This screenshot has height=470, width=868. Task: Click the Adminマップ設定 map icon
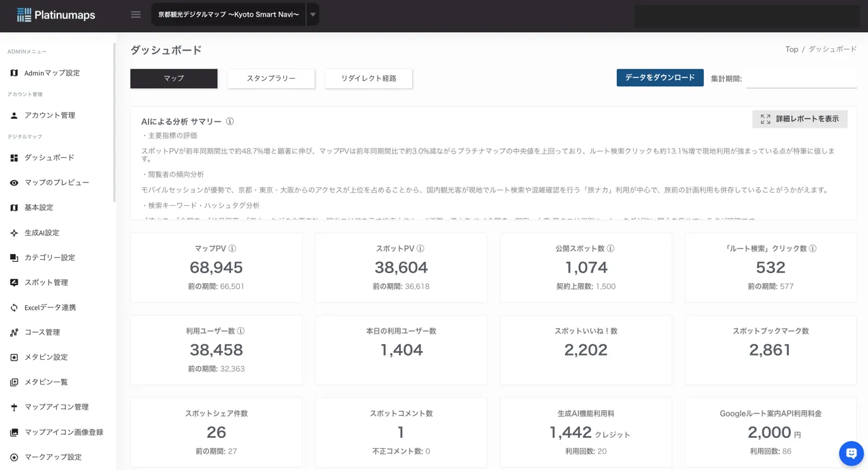(x=14, y=73)
